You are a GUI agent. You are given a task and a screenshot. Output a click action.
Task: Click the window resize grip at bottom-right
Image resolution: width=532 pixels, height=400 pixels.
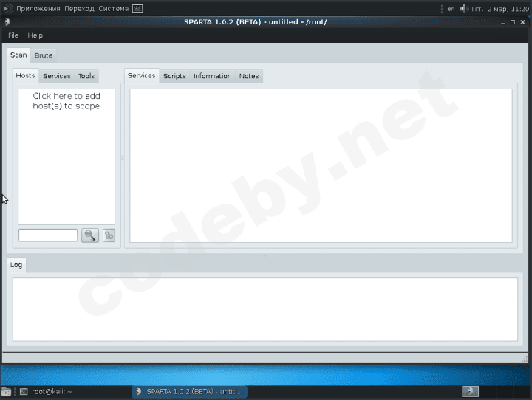click(525, 359)
